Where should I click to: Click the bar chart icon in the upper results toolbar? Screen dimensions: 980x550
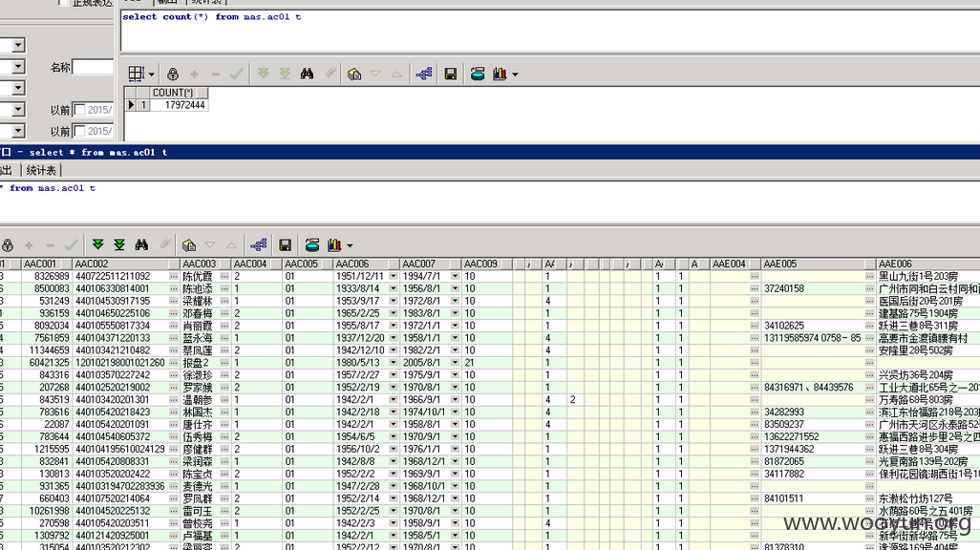click(500, 74)
